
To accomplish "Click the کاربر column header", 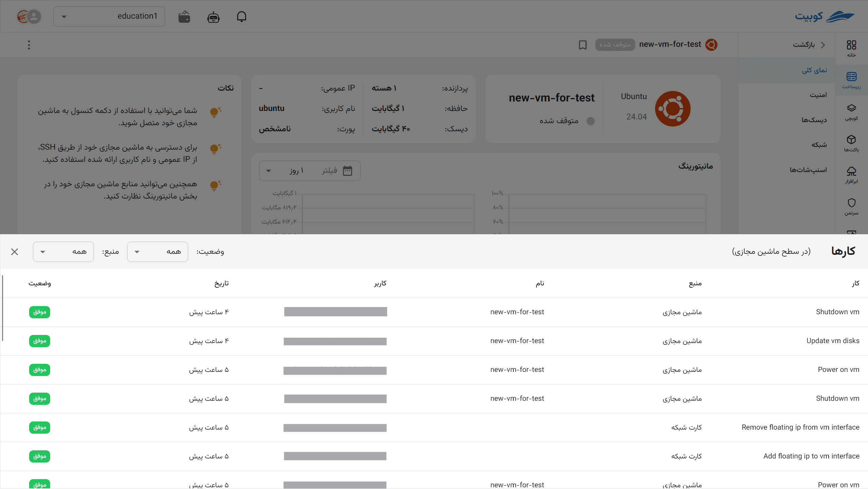I will [x=380, y=283].
